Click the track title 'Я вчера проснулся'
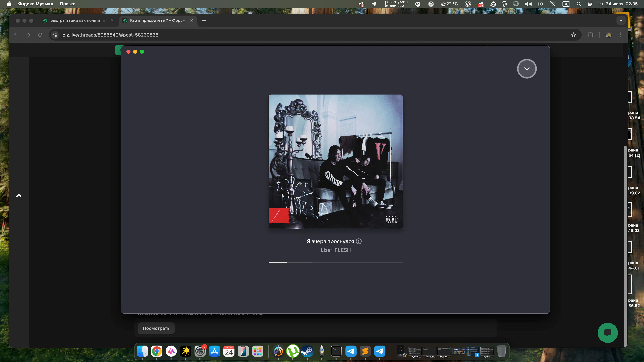Image resolution: width=644 pixels, height=362 pixels. (x=330, y=241)
